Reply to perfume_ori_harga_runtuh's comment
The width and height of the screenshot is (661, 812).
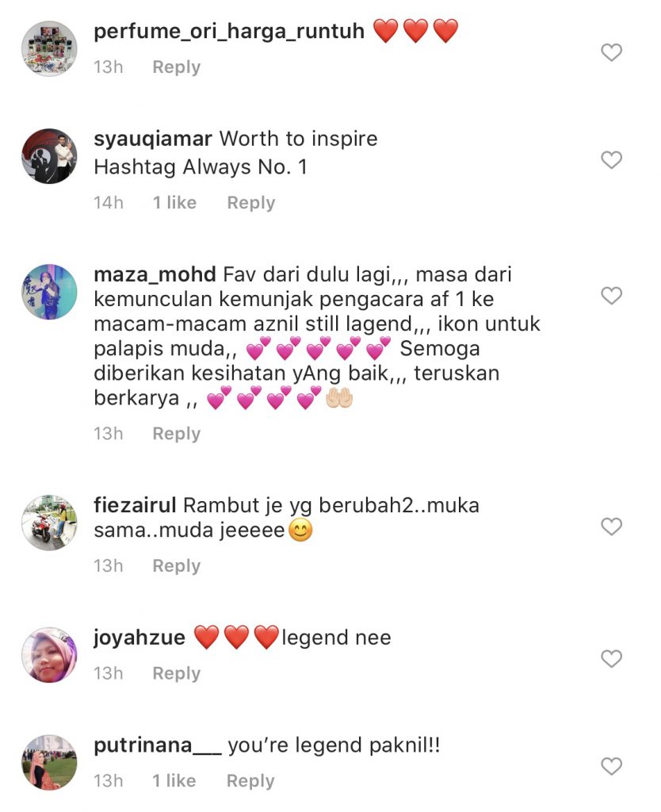pos(177,67)
